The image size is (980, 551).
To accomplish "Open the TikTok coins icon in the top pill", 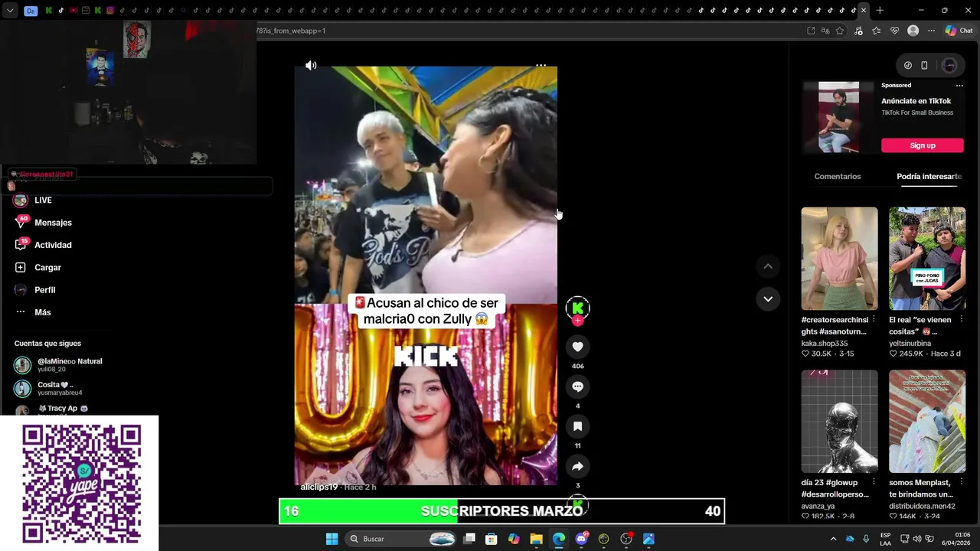I will pos(908,65).
